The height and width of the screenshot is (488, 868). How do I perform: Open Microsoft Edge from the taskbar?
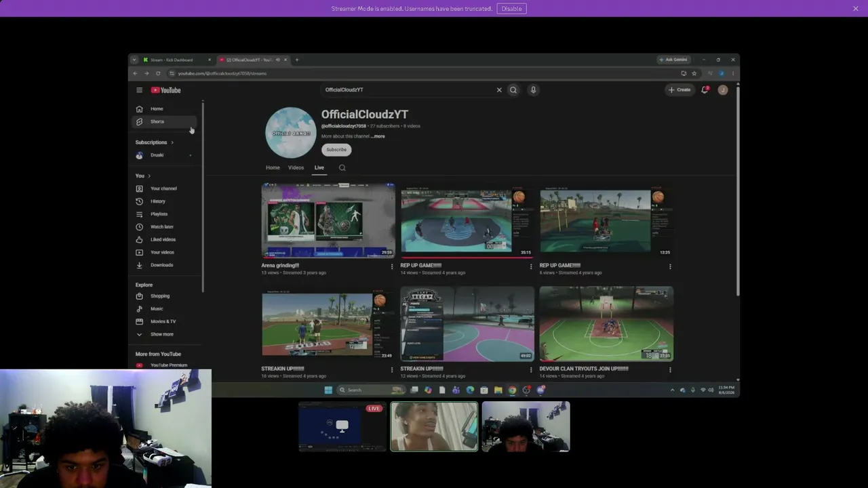click(x=470, y=390)
